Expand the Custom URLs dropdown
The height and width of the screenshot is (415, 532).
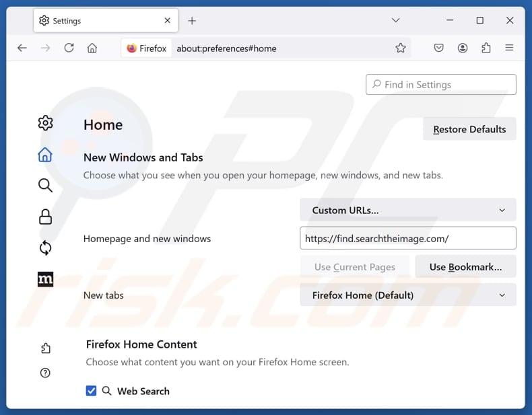pyautogui.click(x=407, y=210)
